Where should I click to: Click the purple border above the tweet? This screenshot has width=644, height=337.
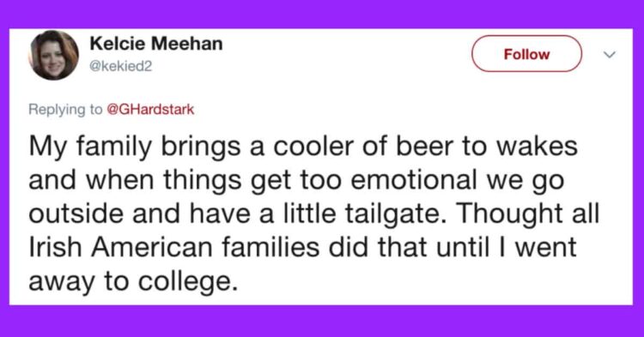point(322,14)
